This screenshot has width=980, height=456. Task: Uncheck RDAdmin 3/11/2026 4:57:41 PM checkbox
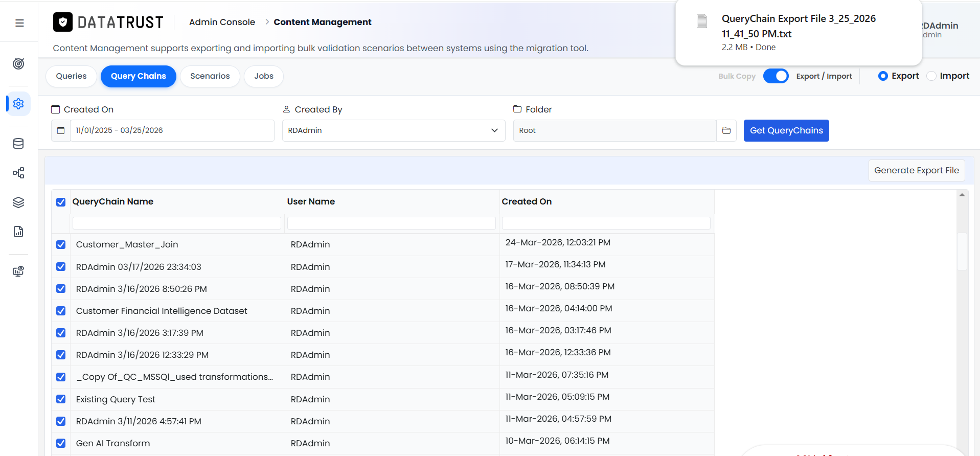(x=61, y=421)
